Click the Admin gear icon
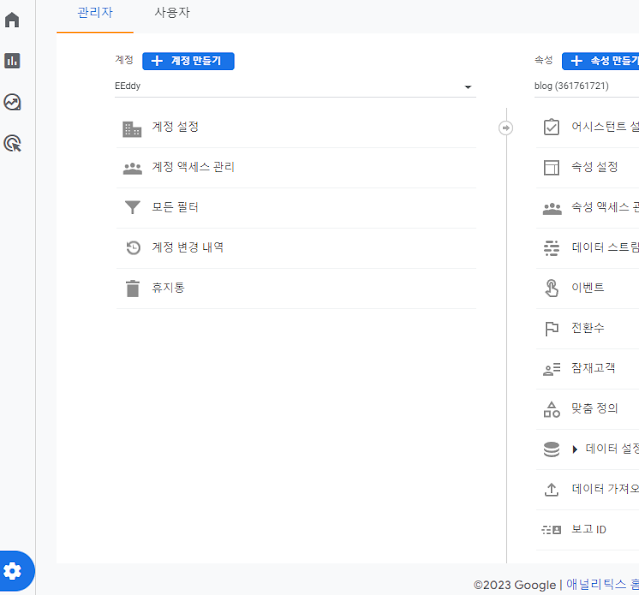The image size is (639, 595). (x=12, y=571)
